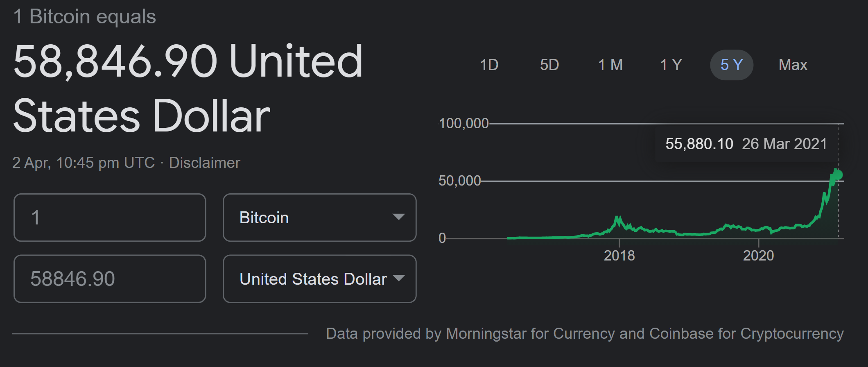The image size is (868, 367).
Task: Click the data provider attribution text
Action: [x=585, y=333]
